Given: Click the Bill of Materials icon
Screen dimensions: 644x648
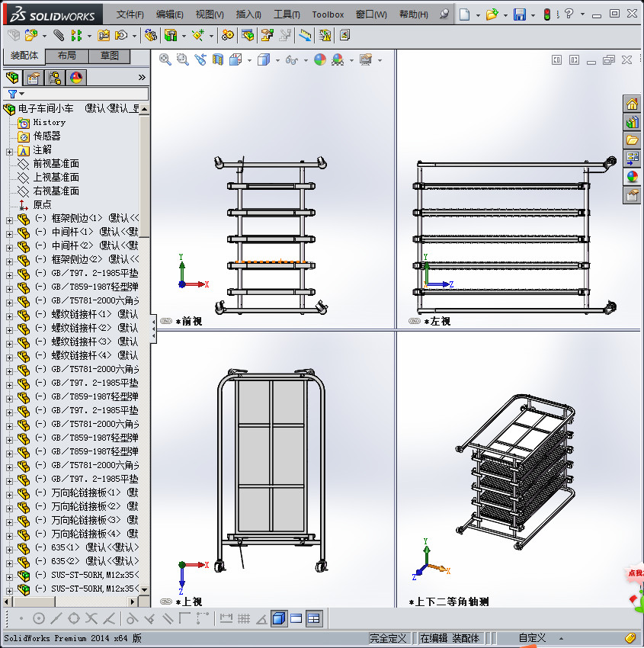Looking at the screenshot, I should pos(248,36).
